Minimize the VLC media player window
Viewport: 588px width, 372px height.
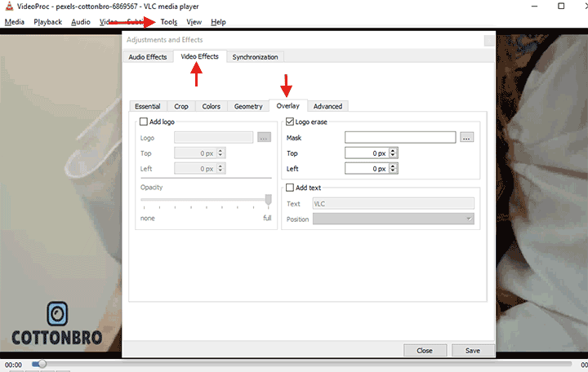pyautogui.click(x=535, y=6)
